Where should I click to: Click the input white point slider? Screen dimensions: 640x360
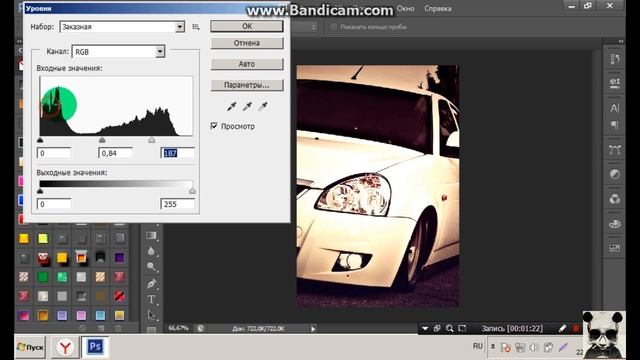[151, 140]
